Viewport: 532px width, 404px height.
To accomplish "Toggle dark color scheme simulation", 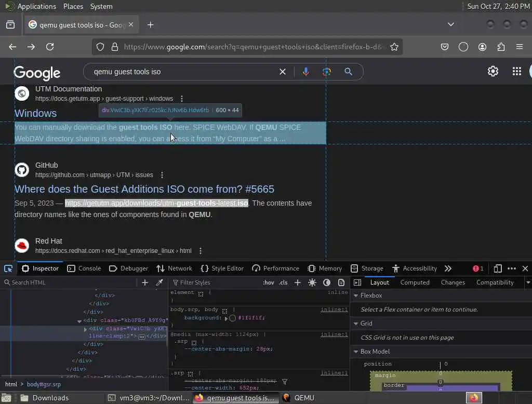I will coord(327,282).
